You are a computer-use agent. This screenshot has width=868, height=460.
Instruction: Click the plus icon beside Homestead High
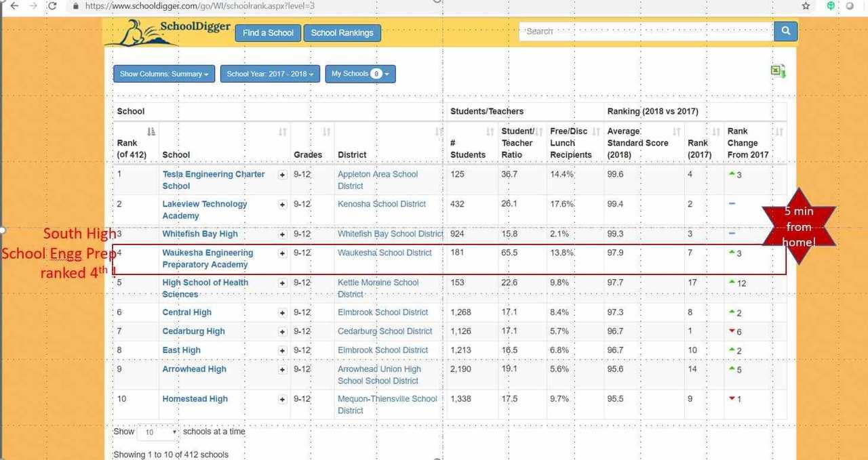coord(282,400)
